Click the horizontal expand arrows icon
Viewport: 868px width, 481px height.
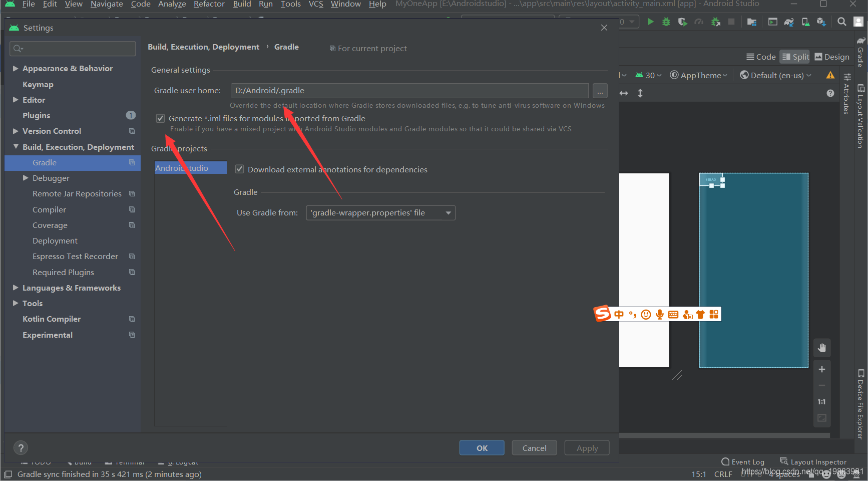(624, 93)
